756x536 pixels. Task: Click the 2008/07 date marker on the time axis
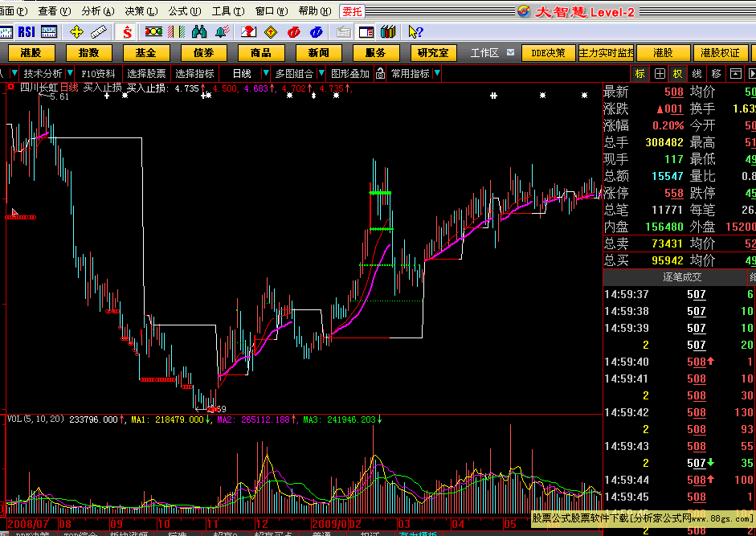tap(28, 524)
